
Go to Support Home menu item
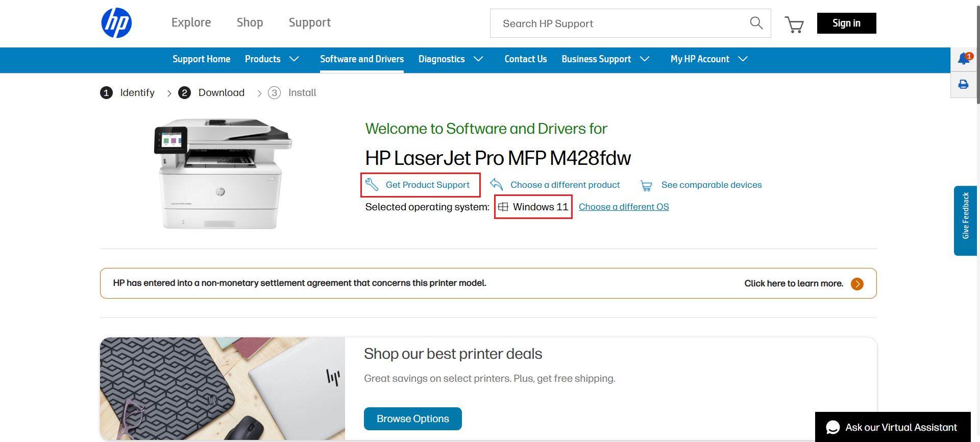(x=201, y=59)
